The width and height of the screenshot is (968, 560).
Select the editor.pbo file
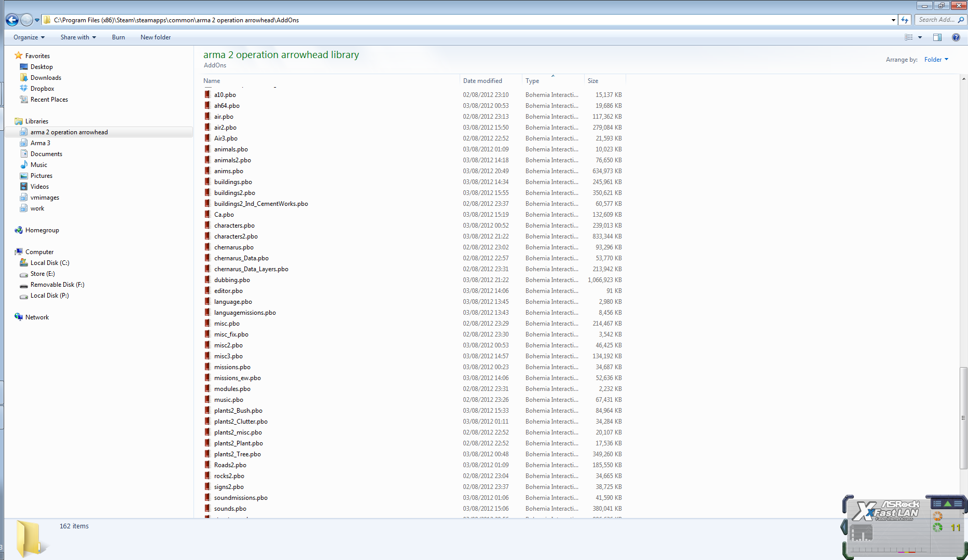(228, 291)
